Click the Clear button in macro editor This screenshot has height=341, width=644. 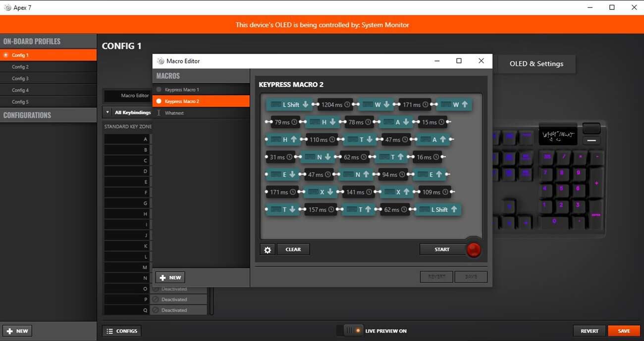[x=293, y=249]
